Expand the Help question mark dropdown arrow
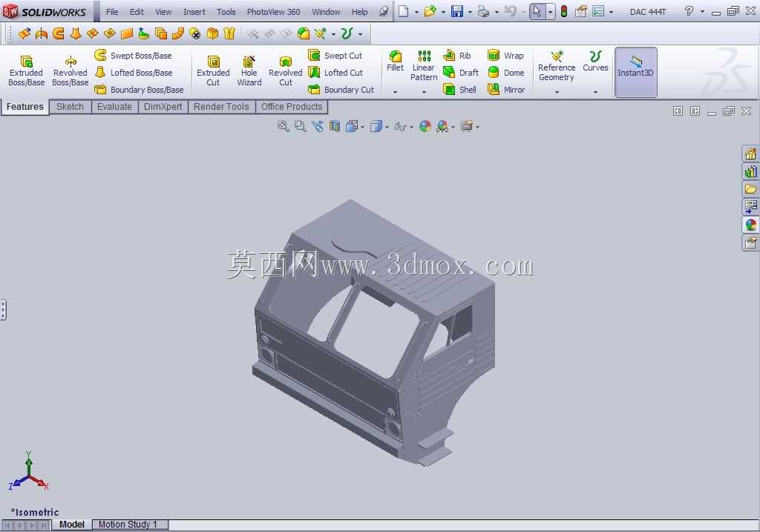Image resolution: width=760 pixels, height=532 pixels. tap(702, 12)
